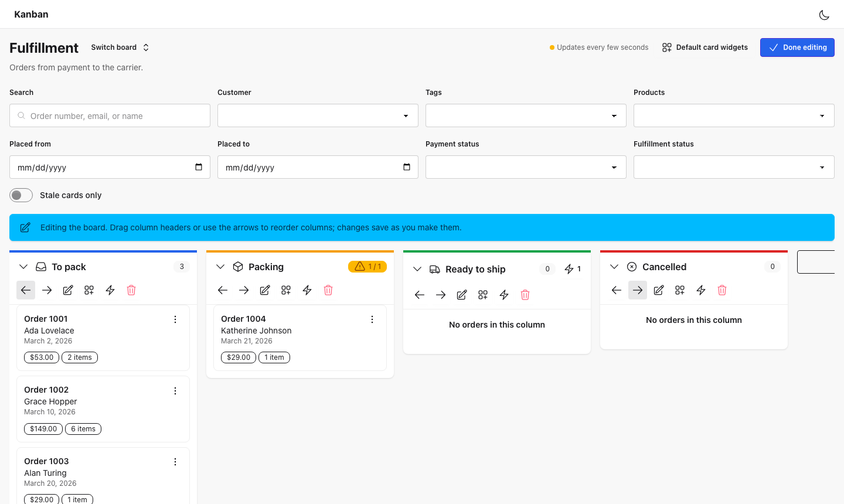Open Ready to ship automations

504,295
